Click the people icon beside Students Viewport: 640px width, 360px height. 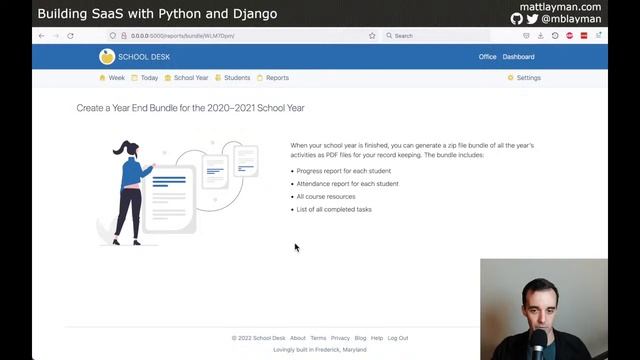[218, 78]
